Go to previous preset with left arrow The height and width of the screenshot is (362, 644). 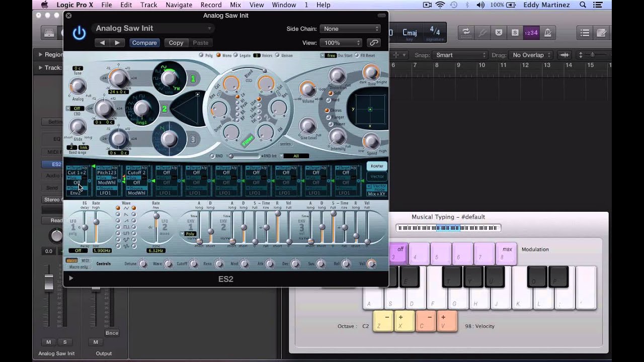click(x=103, y=43)
